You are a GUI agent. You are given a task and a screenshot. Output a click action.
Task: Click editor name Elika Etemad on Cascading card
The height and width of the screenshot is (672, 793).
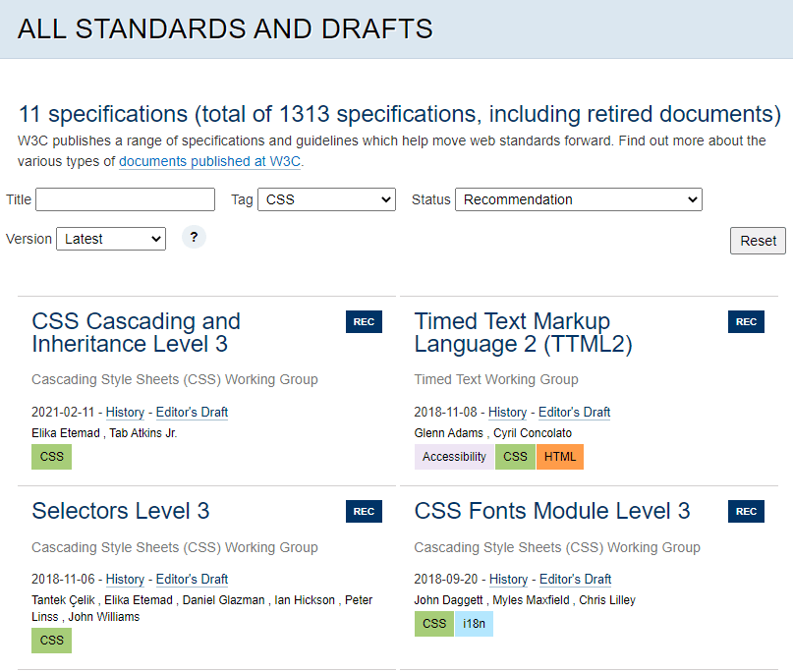pyautogui.click(x=66, y=433)
